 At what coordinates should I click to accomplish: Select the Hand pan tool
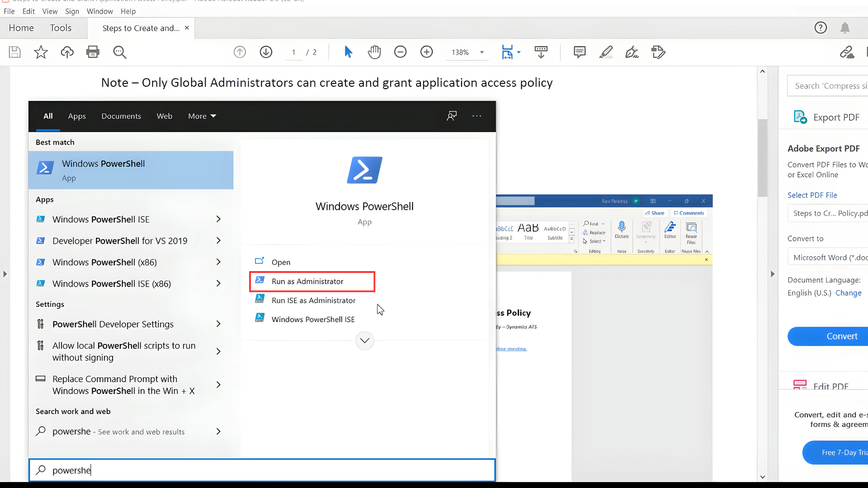(x=374, y=52)
